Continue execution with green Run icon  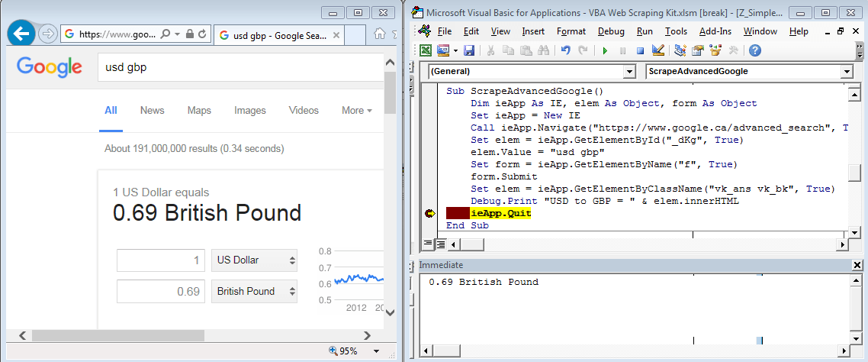[605, 50]
